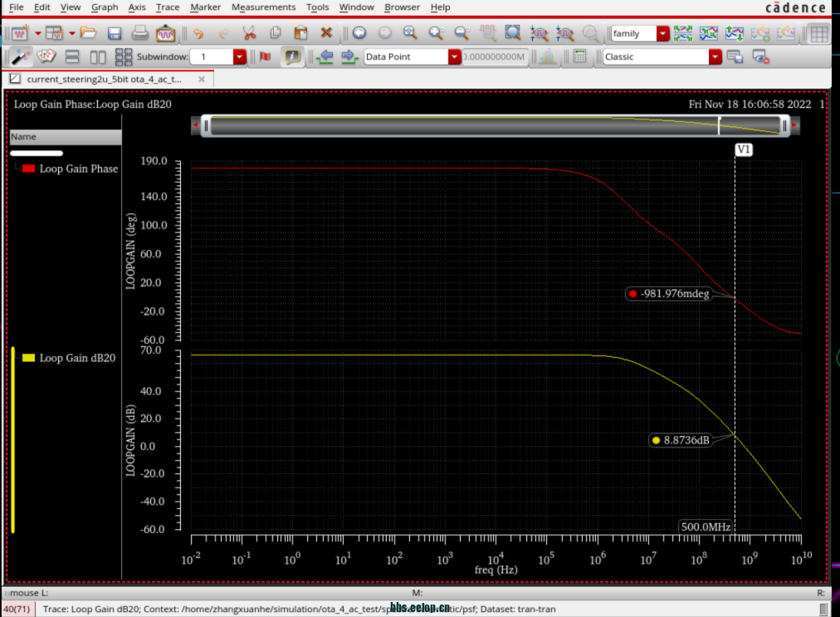
Task: Click the zoom in magnifier icon
Action: pos(436,33)
